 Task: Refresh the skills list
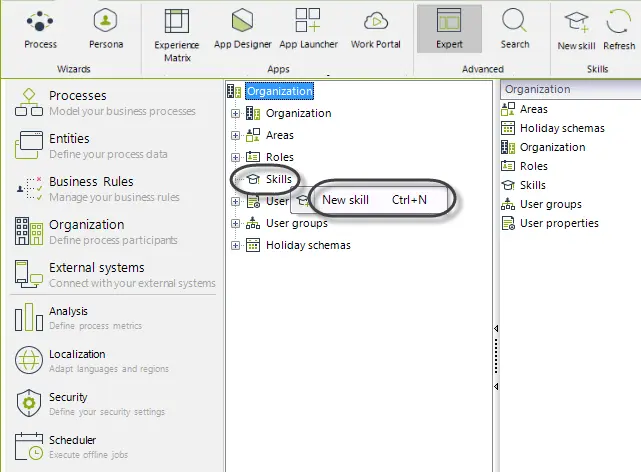tap(619, 31)
